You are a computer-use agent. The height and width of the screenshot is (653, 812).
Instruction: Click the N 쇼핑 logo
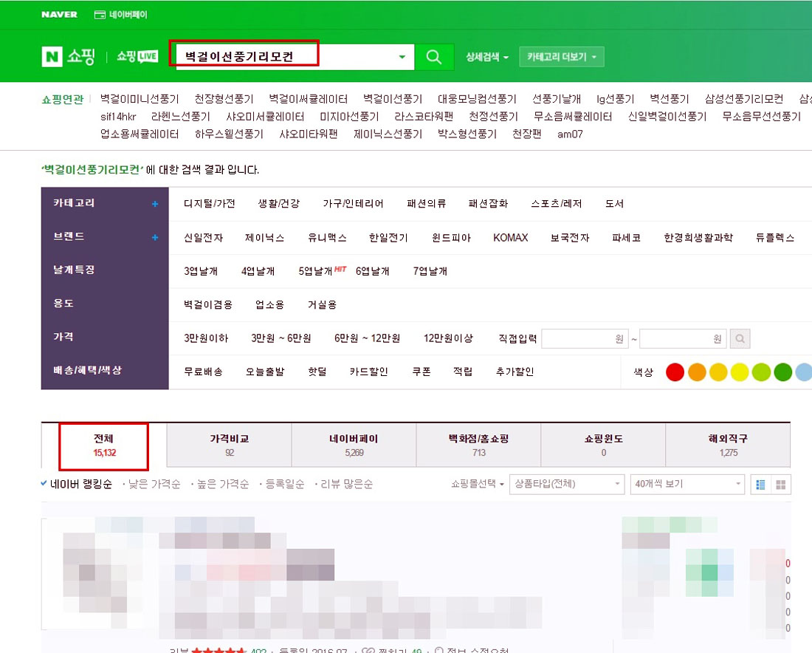pos(68,56)
